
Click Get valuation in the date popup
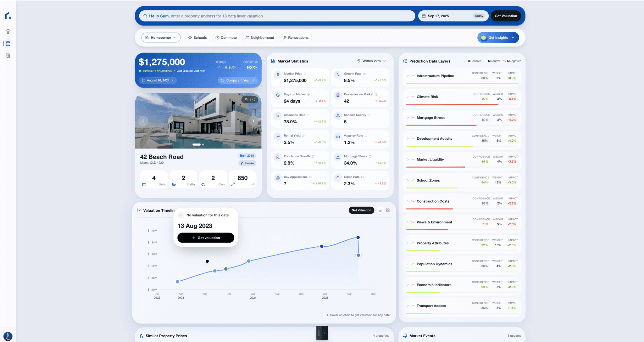pos(206,238)
